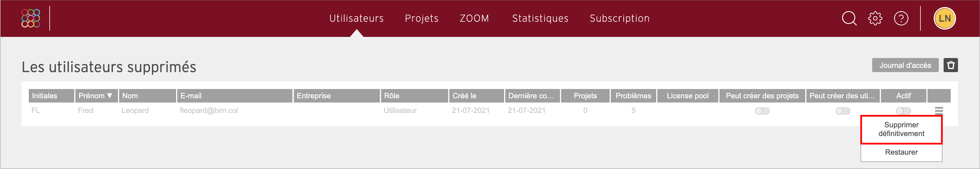Open the settings gear icon
Image resolution: width=980 pixels, height=169 pixels.
click(875, 18)
